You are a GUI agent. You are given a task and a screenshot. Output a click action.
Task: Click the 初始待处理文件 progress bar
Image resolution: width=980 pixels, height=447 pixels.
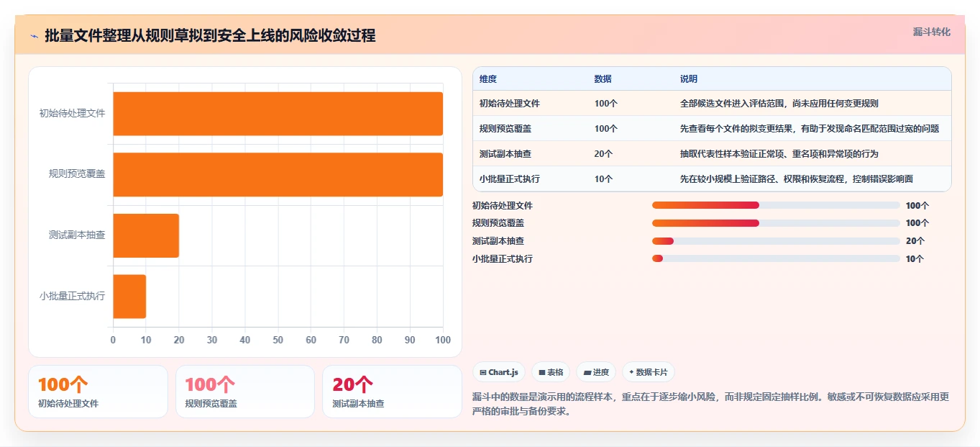pyautogui.click(x=776, y=205)
